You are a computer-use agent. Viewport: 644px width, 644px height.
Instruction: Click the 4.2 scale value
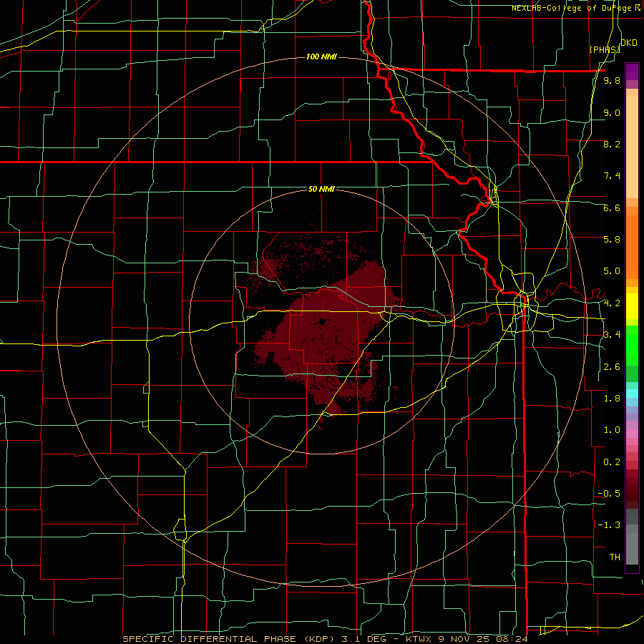(612, 303)
